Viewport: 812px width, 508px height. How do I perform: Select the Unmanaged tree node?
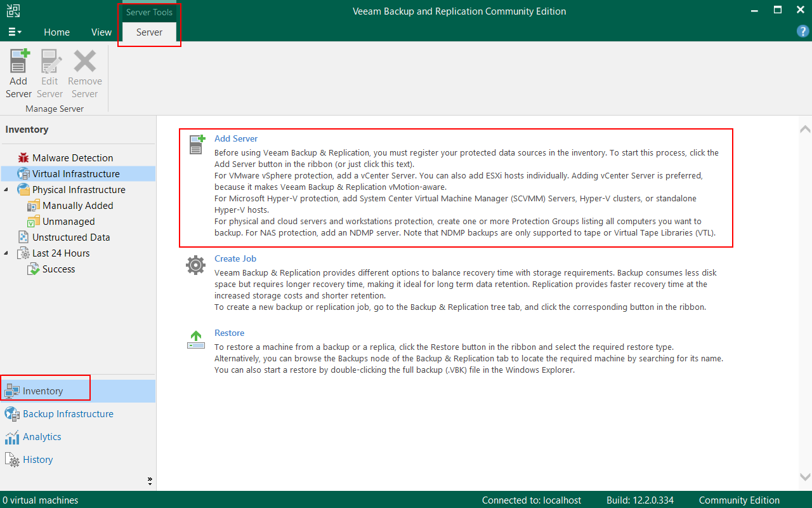pyautogui.click(x=69, y=221)
